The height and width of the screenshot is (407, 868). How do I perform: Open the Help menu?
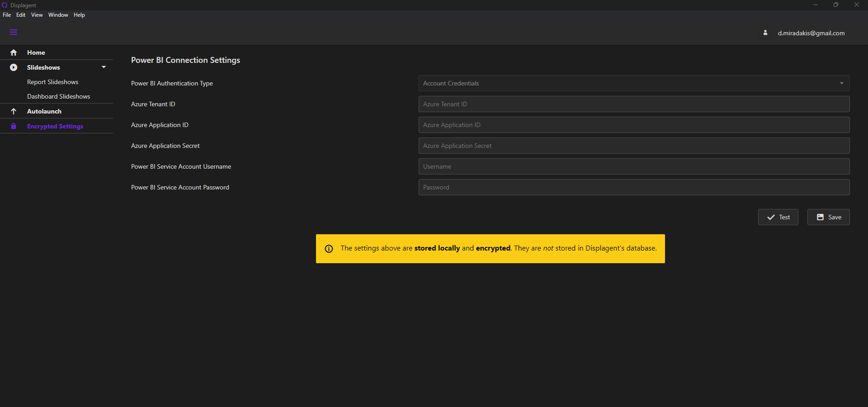(x=80, y=15)
